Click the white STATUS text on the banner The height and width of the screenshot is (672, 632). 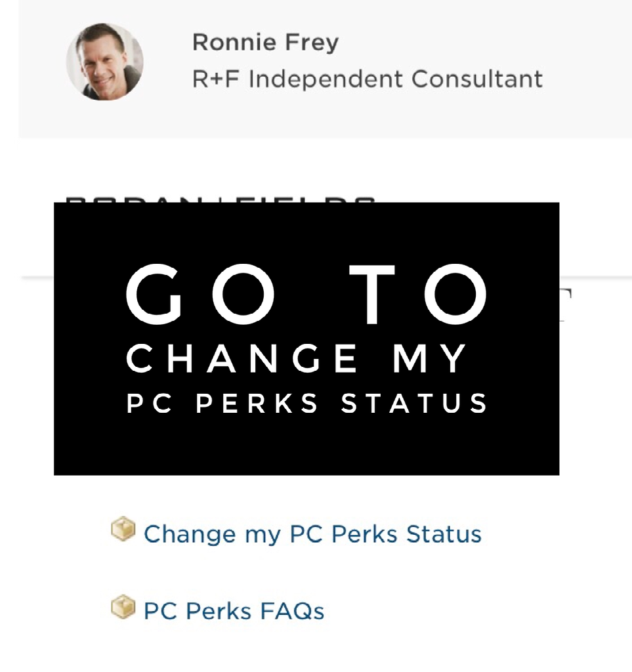click(414, 402)
